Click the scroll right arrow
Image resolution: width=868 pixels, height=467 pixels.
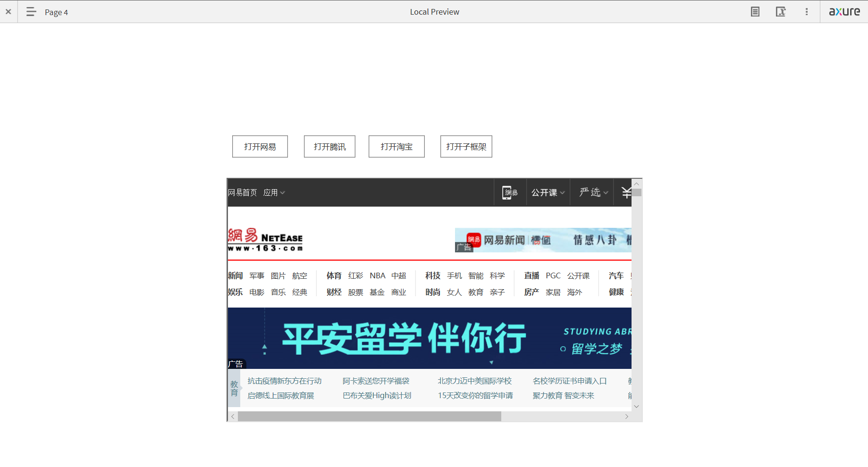pos(626,417)
